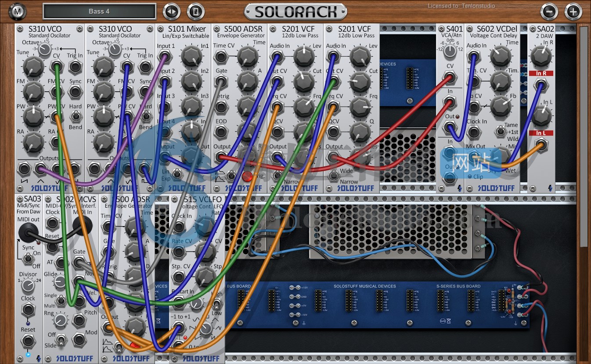
Task: Click the round button beside the preset arrows
Action: pyautogui.click(x=195, y=11)
